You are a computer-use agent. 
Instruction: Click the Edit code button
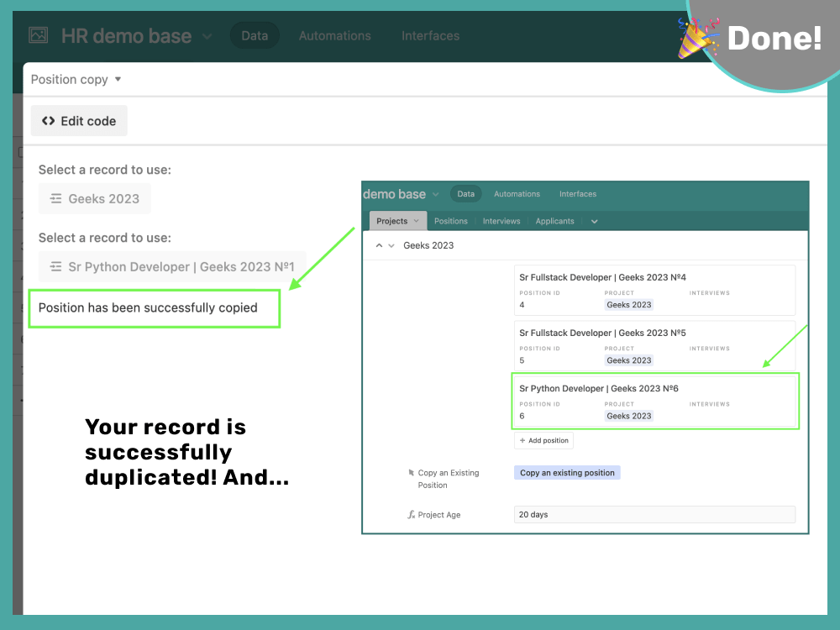click(x=79, y=121)
